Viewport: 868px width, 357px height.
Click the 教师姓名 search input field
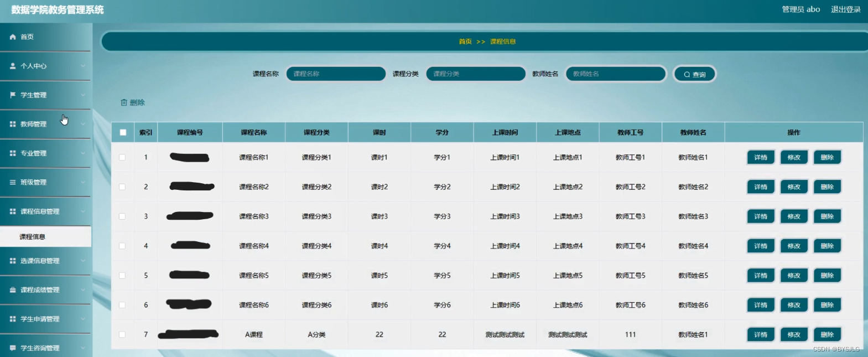pyautogui.click(x=616, y=74)
